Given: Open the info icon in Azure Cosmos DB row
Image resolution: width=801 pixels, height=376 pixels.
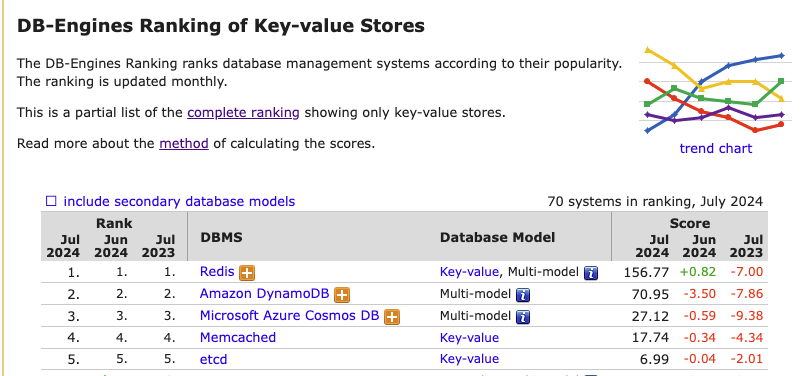Looking at the screenshot, I should tap(523, 317).
